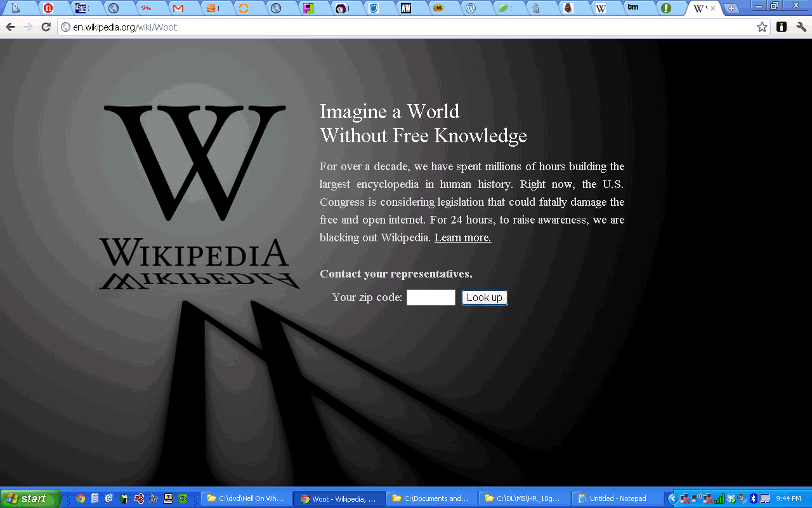Expand hidden system tray icons arrow
The height and width of the screenshot is (508, 812).
[673, 498]
